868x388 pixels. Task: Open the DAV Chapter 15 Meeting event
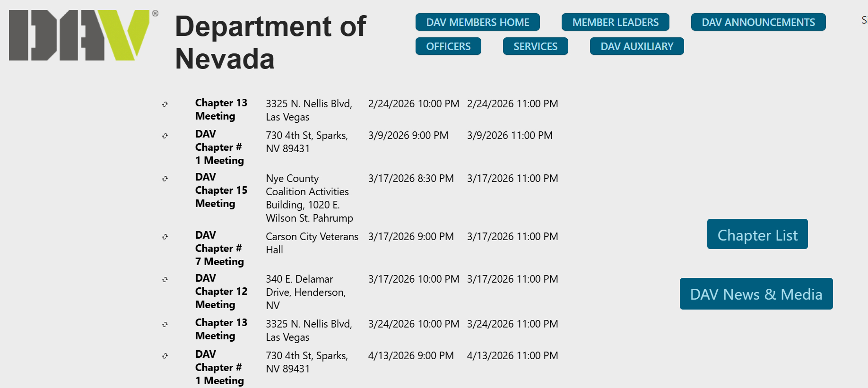coord(221,190)
